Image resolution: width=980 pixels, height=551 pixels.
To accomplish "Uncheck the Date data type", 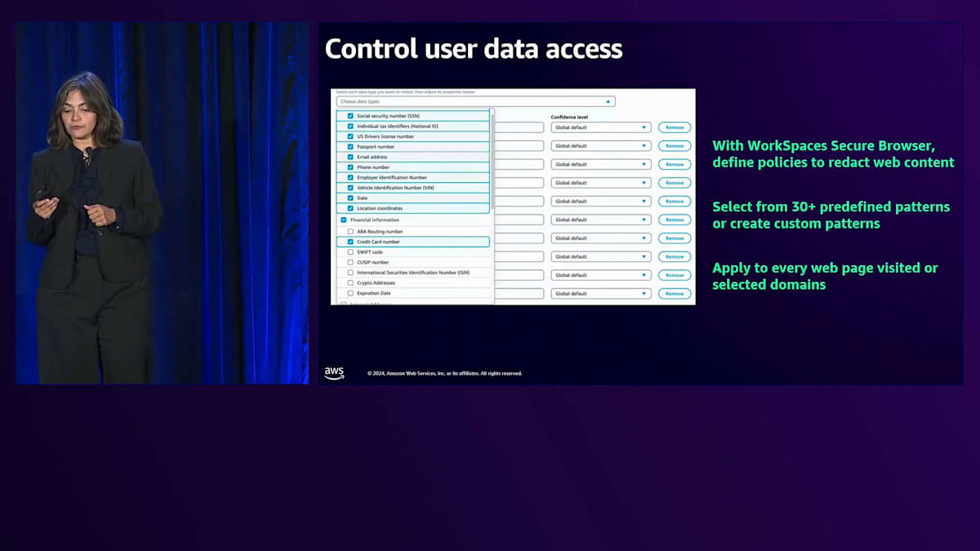I will tap(350, 198).
